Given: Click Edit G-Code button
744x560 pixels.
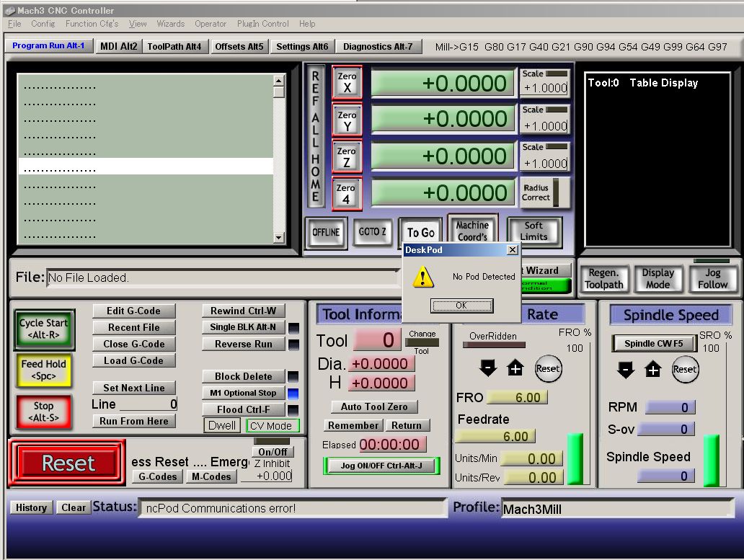Looking at the screenshot, I should point(134,311).
